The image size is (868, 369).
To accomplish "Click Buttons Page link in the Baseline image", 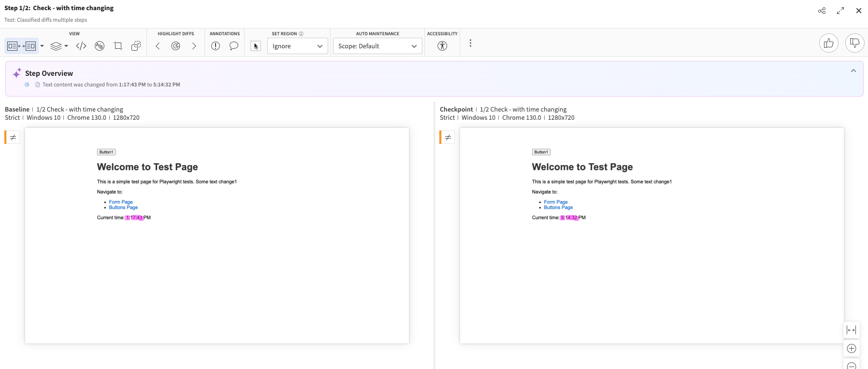I will [x=123, y=207].
